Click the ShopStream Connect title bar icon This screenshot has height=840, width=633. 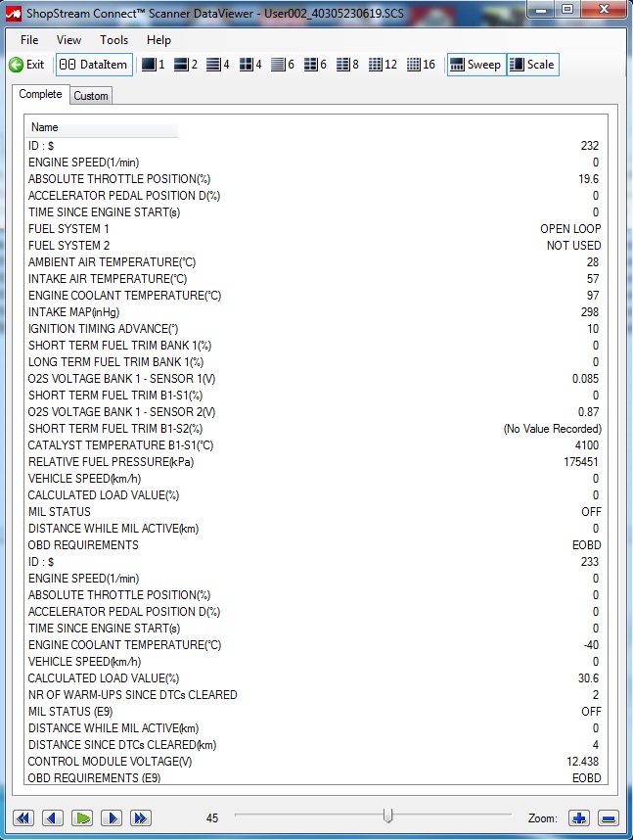coord(13,13)
